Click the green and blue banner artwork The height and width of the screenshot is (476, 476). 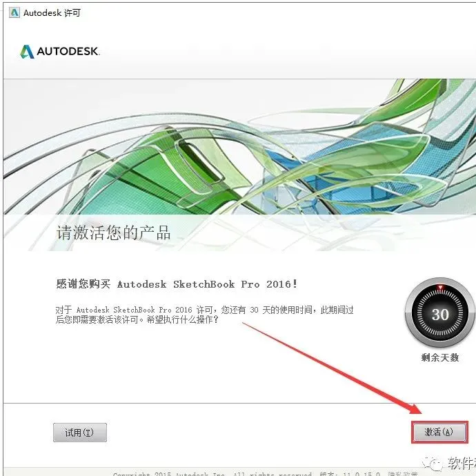pyautogui.click(x=239, y=147)
